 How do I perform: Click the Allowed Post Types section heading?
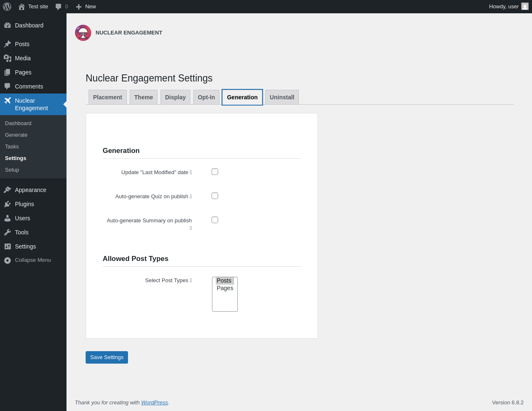[x=135, y=258]
